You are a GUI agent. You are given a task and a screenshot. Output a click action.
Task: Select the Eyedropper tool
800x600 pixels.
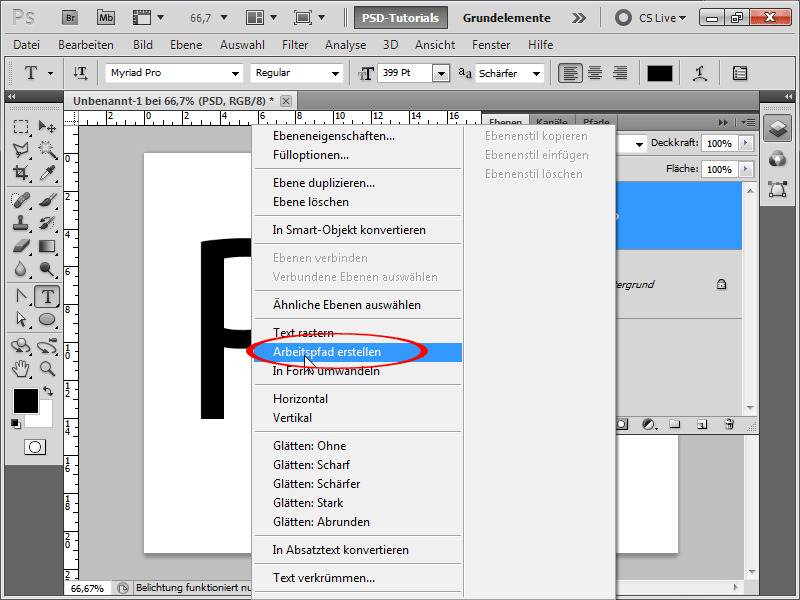tap(47, 172)
